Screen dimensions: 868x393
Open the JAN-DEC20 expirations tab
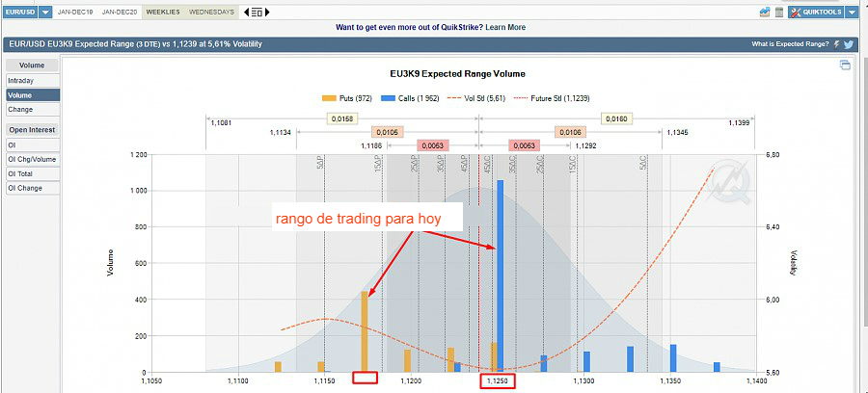coord(120,12)
